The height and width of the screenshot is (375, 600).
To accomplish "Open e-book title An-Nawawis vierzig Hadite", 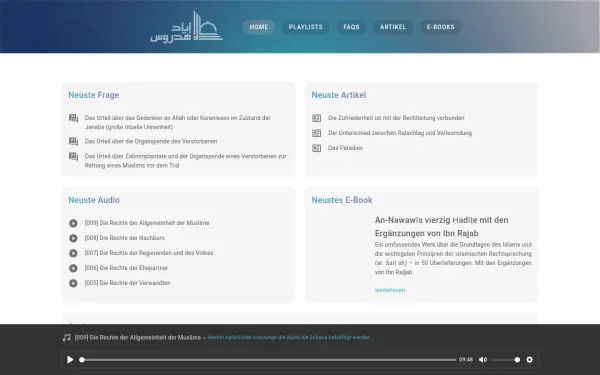I will click(442, 227).
